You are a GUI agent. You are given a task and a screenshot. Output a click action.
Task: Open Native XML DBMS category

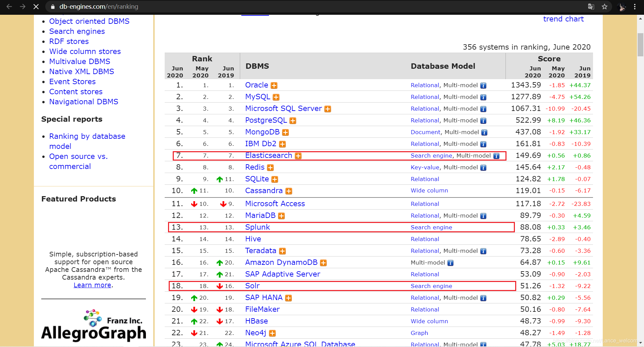pyautogui.click(x=82, y=71)
